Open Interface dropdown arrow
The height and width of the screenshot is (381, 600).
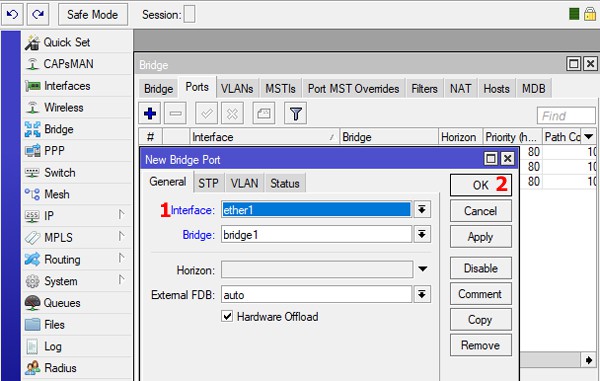click(422, 210)
